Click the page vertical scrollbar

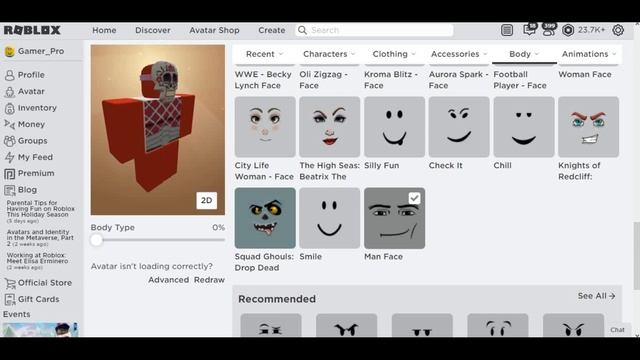click(636, 255)
